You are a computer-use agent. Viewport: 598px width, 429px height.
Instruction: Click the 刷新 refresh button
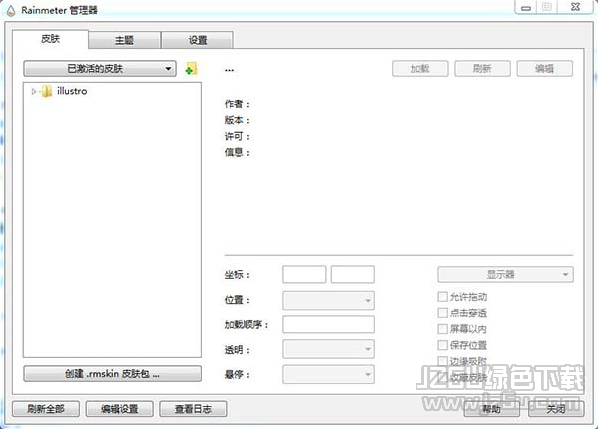coord(482,69)
